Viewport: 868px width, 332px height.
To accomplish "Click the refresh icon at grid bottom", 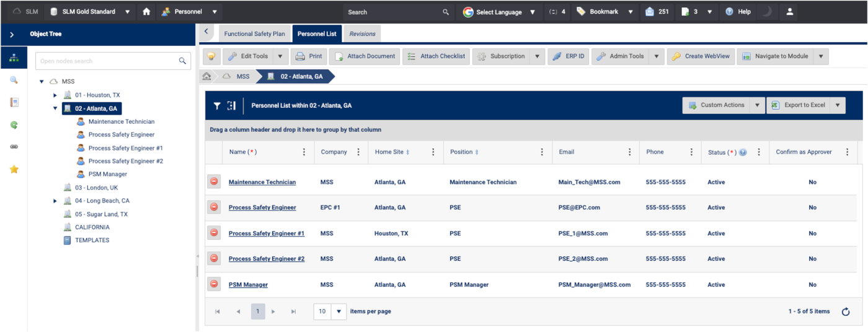I will pyautogui.click(x=846, y=312).
